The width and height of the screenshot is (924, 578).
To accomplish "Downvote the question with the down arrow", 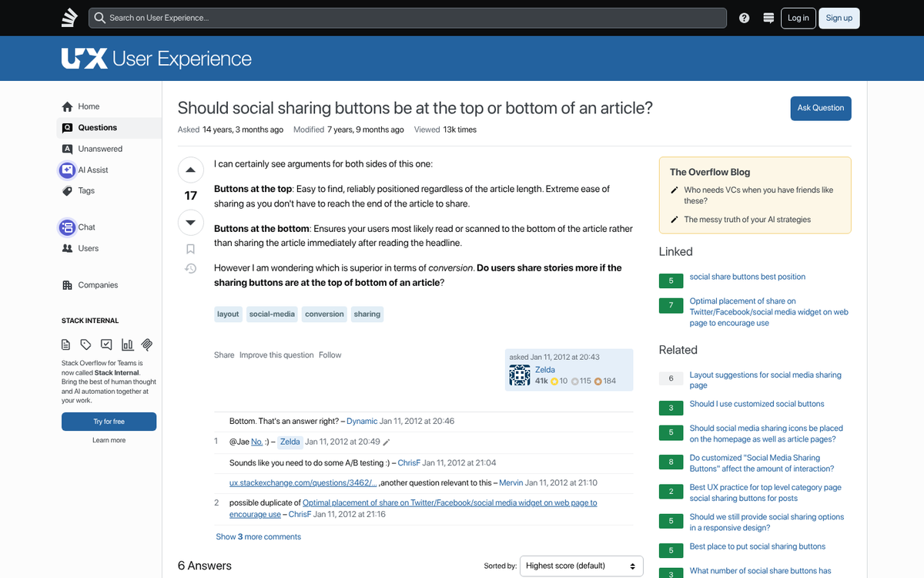I will point(190,223).
